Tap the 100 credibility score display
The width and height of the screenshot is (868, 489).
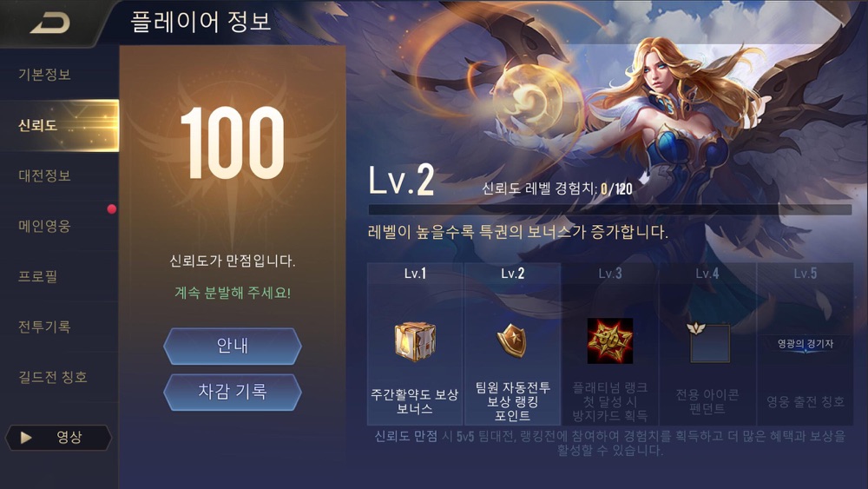point(233,143)
